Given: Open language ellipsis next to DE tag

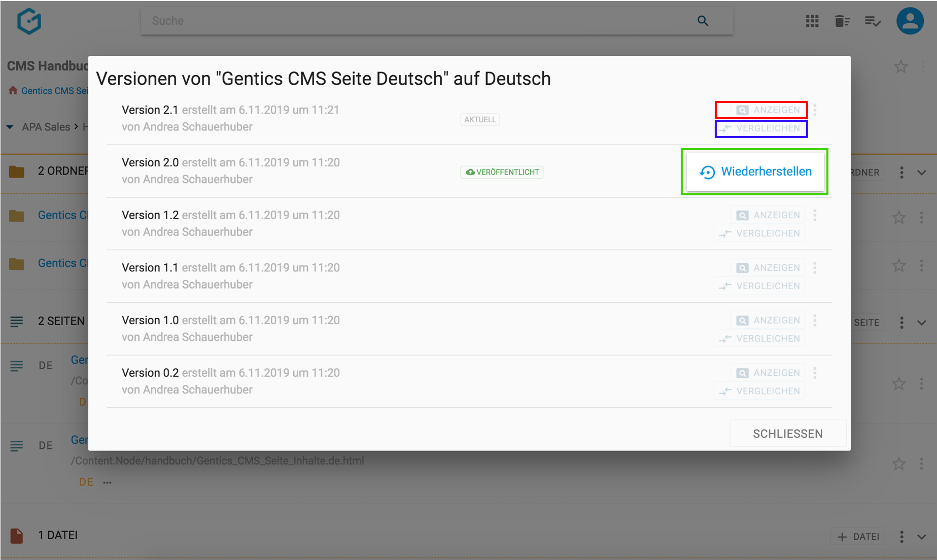Looking at the screenshot, I should coord(107,482).
